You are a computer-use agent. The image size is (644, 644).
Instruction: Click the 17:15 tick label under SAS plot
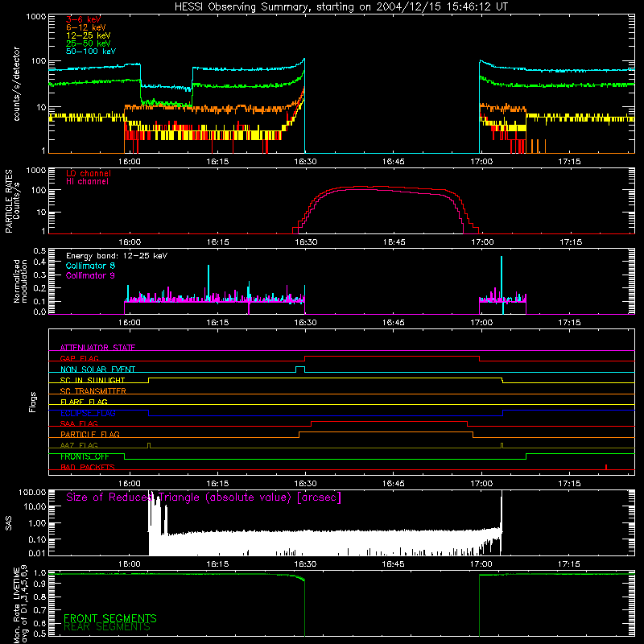[569, 564]
